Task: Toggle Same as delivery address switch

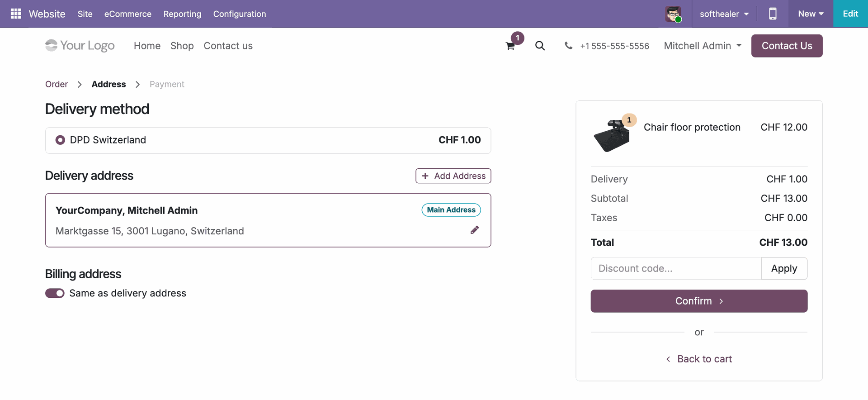Action: [x=55, y=293]
